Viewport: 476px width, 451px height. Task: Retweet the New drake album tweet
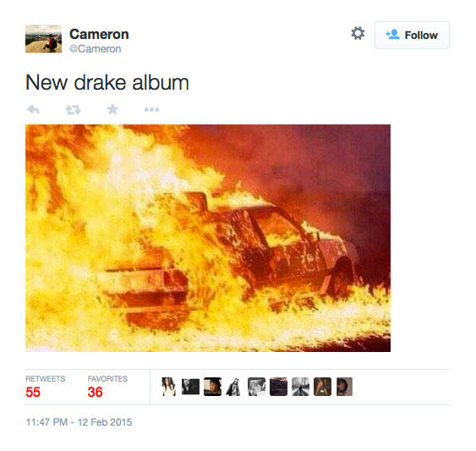click(74, 109)
